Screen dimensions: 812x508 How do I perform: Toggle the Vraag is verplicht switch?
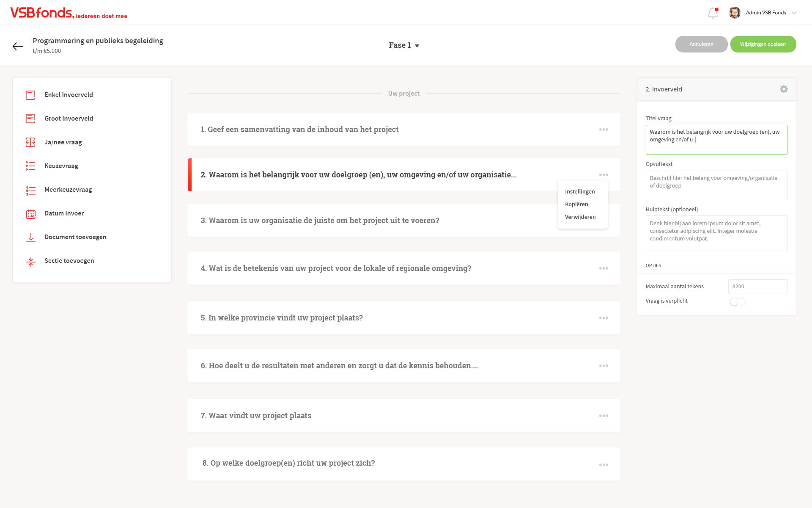pyautogui.click(x=737, y=302)
